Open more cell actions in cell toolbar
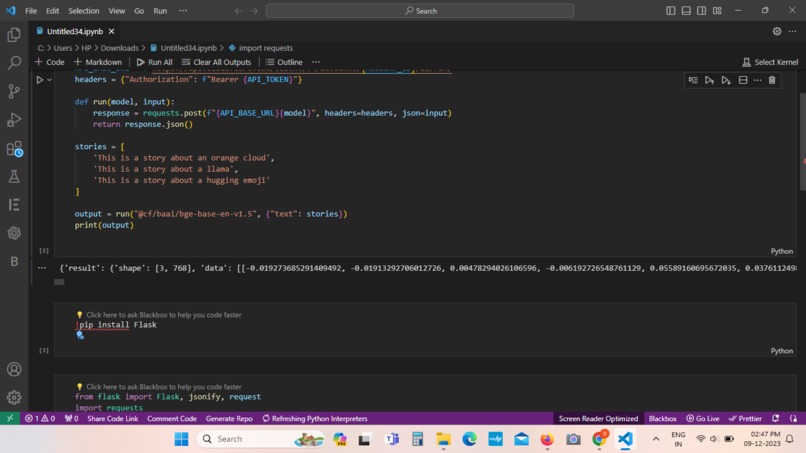 758,80
